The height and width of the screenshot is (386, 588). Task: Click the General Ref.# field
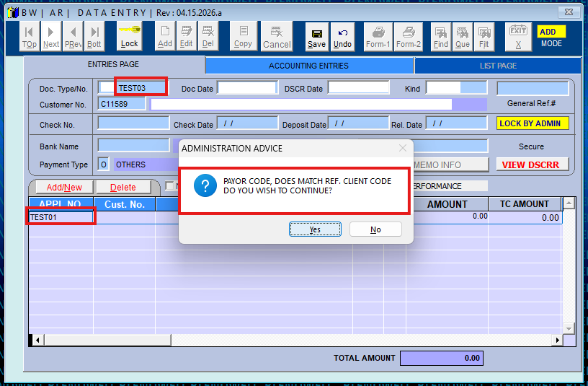coord(533,89)
